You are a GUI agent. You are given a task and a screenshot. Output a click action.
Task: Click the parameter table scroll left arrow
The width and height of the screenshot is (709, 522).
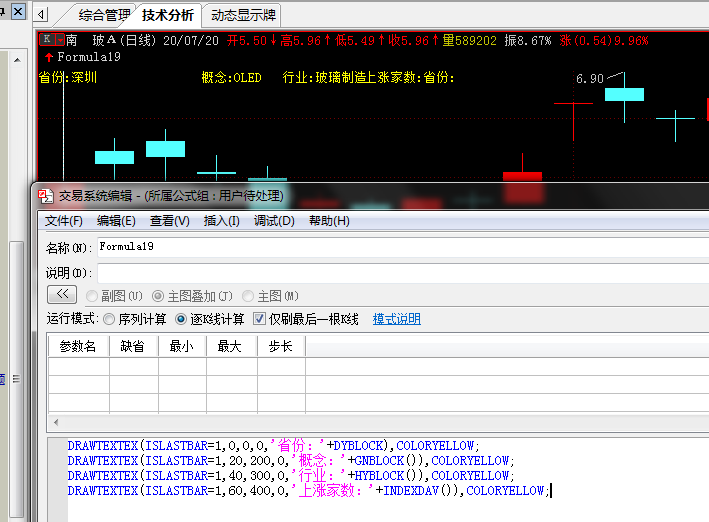[x=56, y=422]
